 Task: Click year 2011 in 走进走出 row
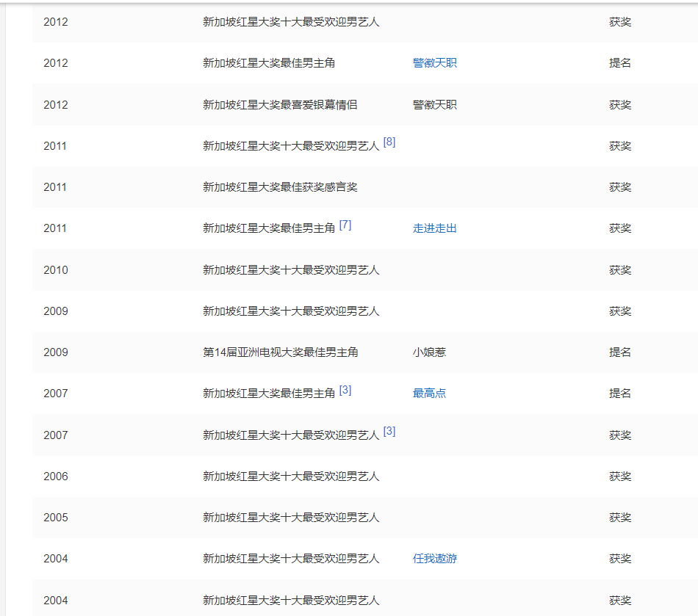(x=55, y=228)
